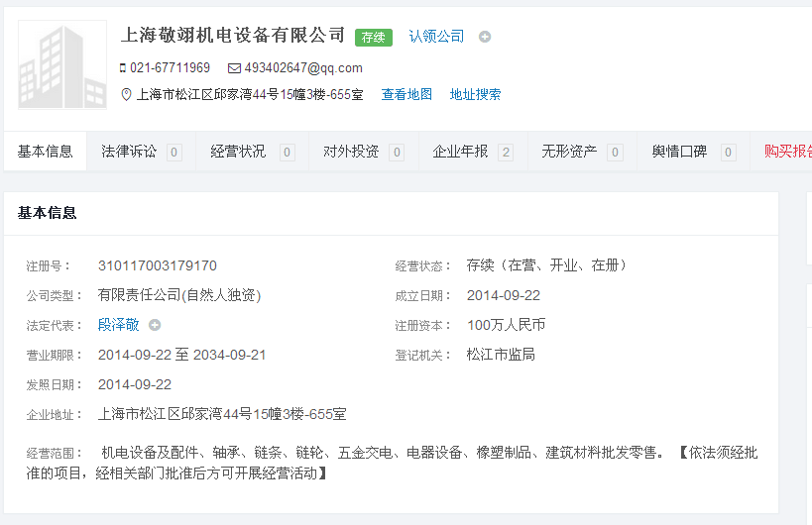Click the company building logo thumbnail
Screen dimensions: 812x525
tap(62, 64)
